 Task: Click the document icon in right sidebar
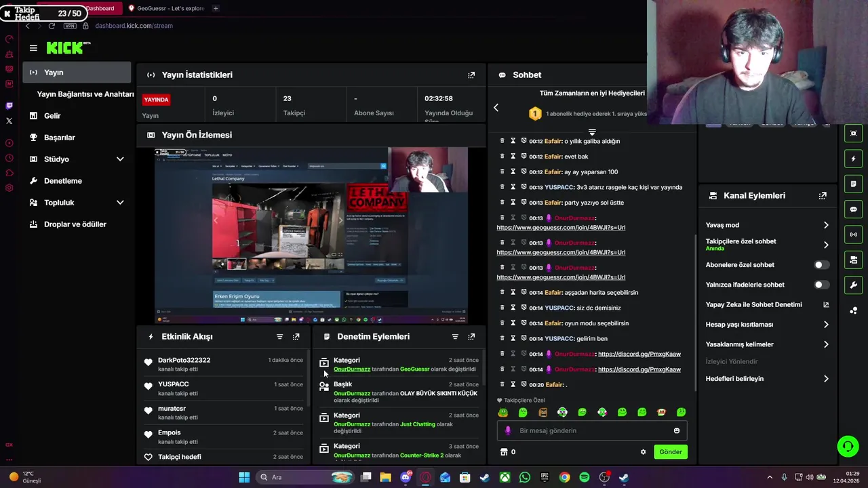point(854,184)
